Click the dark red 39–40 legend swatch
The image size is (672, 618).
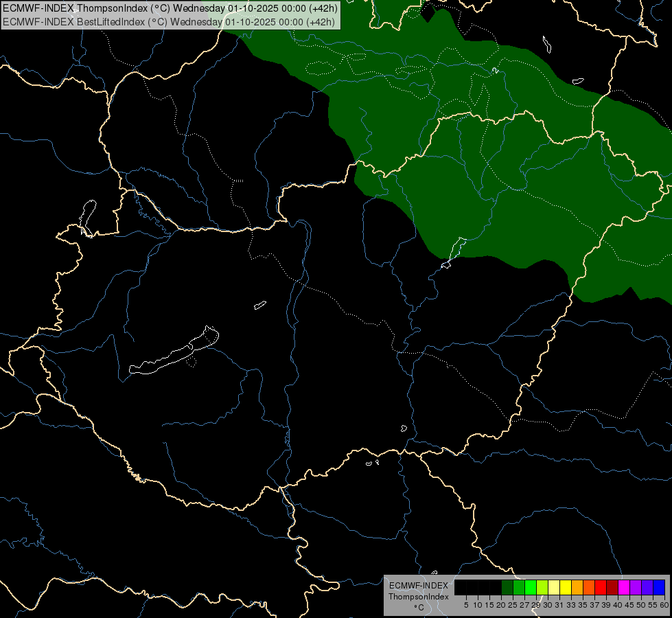coord(612,587)
